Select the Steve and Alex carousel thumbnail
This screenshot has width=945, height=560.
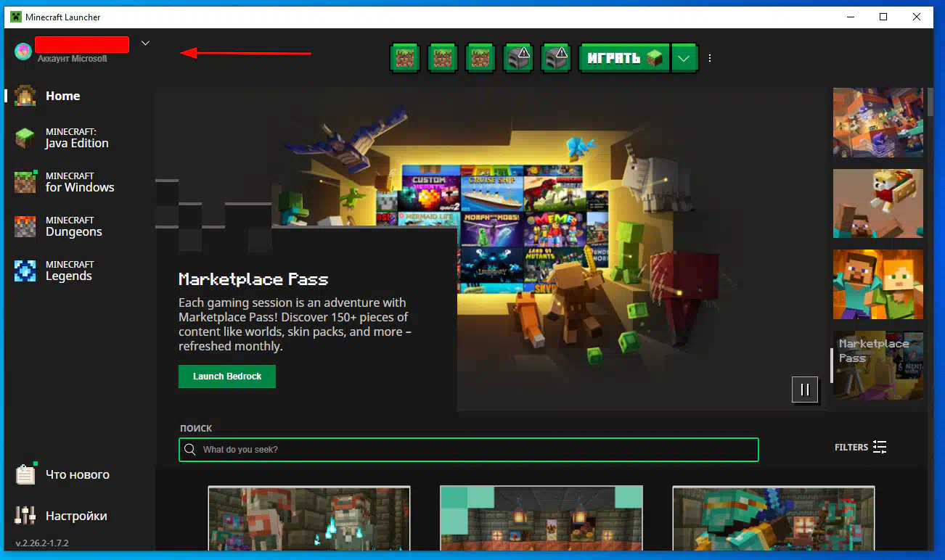tap(878, 284)
